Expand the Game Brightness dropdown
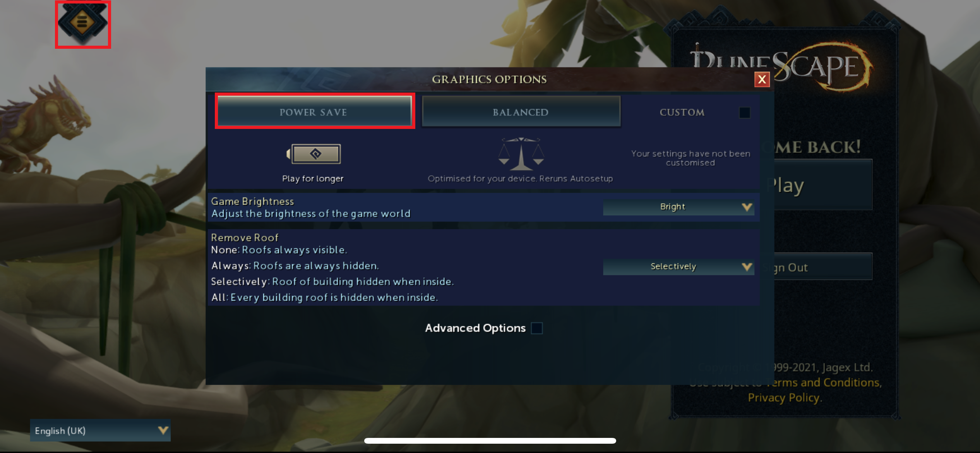The height and width of the screenshot is (453, 980). click(679, 207)
